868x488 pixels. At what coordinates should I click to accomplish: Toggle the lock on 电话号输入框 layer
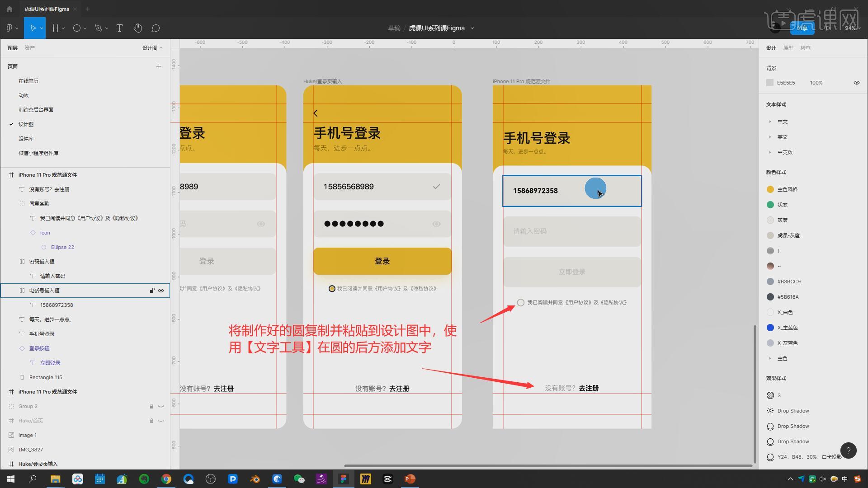pyautogui.click(x=152, y=291)
